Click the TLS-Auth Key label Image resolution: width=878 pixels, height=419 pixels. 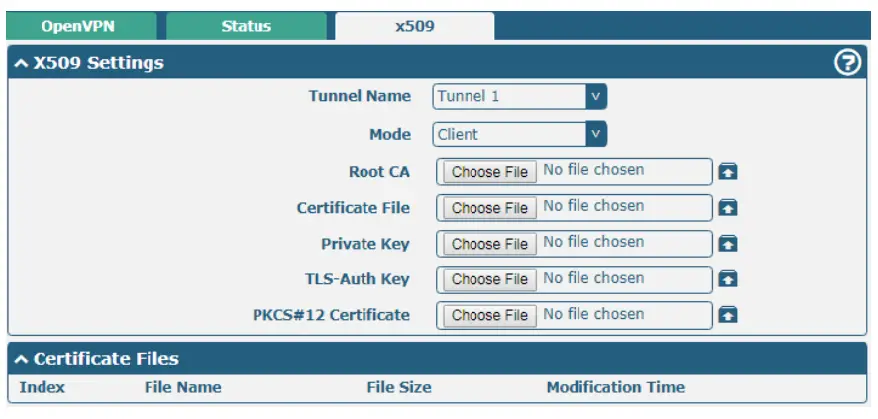click(358, 279)
